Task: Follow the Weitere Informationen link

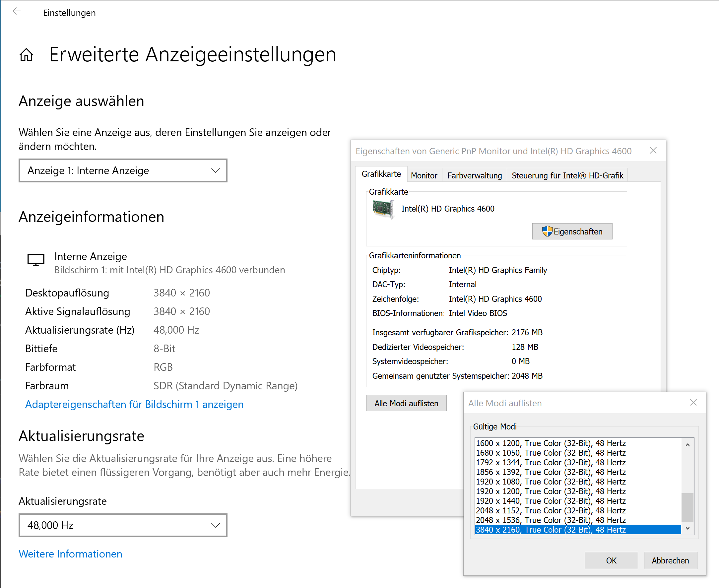Action: tap(70, 554)
